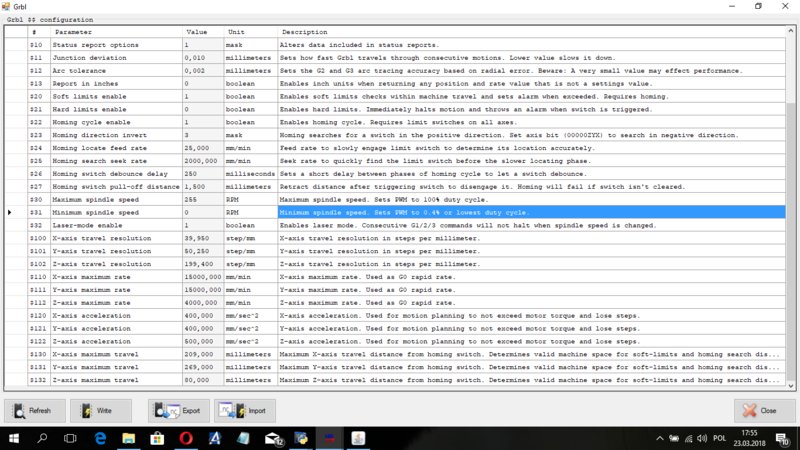Screen dimensions: 800x450
Task: Select the Homing locate feed rate value 25,000
Action: tap(203, 148)
